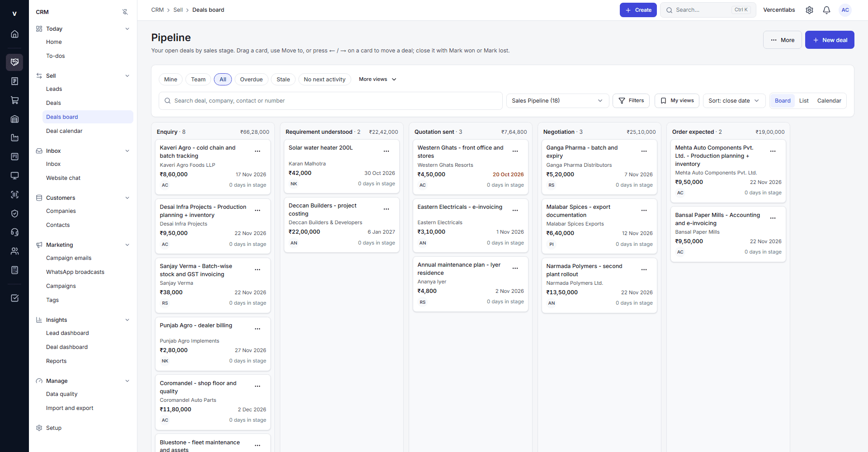868x452 pixels.
Task: Open the receipt invoicing icon in rail
Action: pos(14,81)
